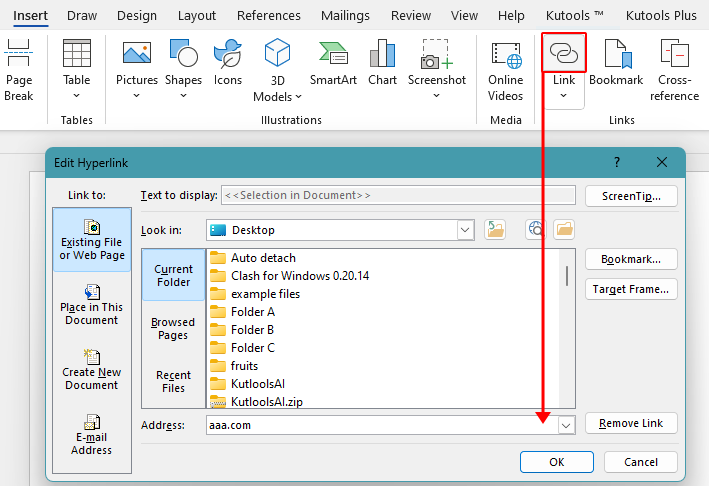Screen dimensions: 709x486
Task: Open the Mailings ribbon tab
Action: pyautogui.click(x=345, y=16)
